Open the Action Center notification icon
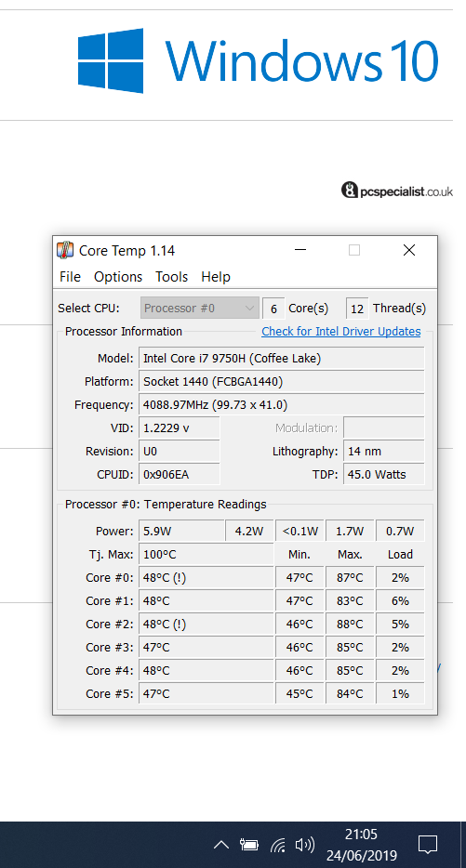Viewport: 466px width, 868px height. tap(428, 845)
